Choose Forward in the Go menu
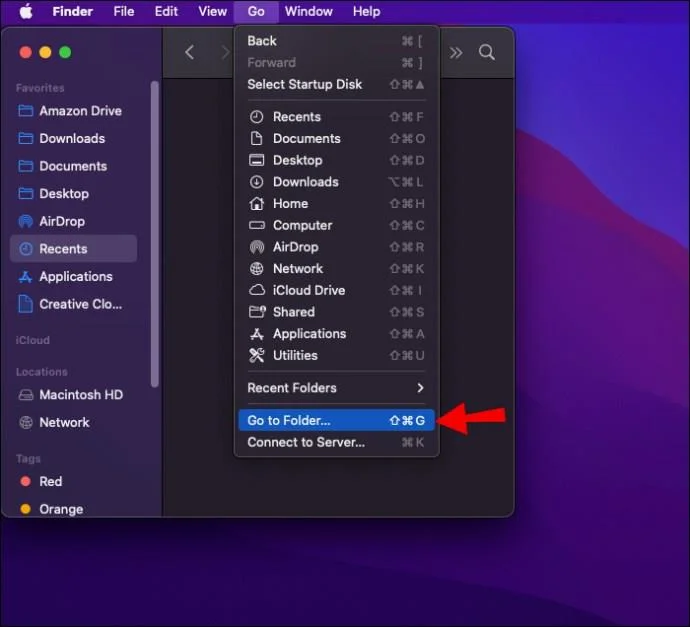This screenshot has width=690, height=627. click(336, 62)
